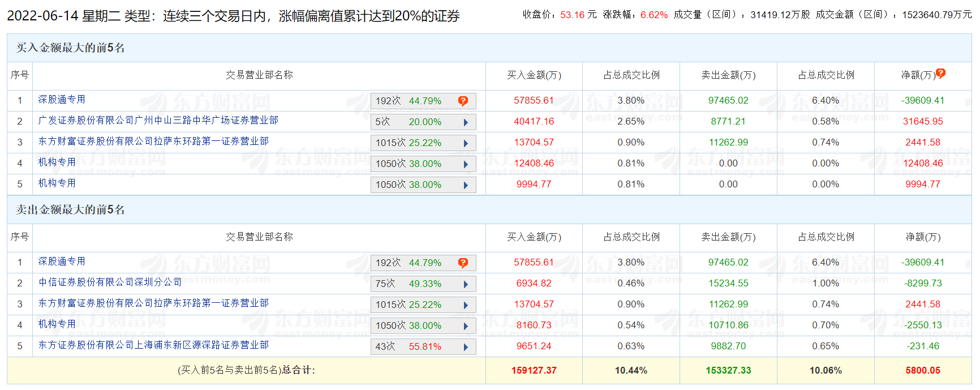
Task: Click 买入金额(万) header in sell table
Action: click(x=534, y=237)
